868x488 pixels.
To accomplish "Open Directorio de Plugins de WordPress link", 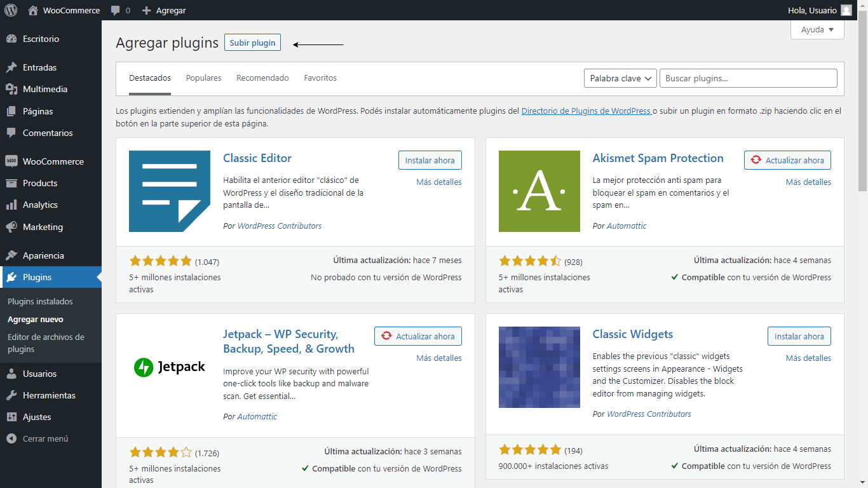I will coord(586,111).
